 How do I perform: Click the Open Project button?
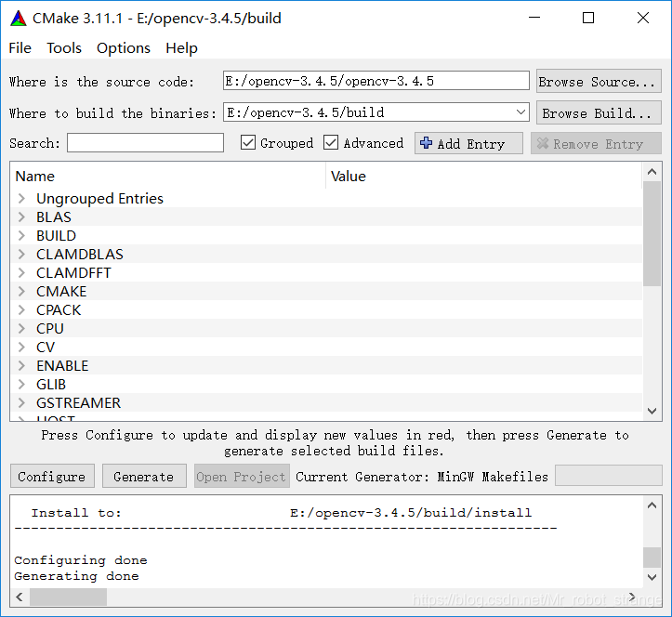tap(242, 476)
